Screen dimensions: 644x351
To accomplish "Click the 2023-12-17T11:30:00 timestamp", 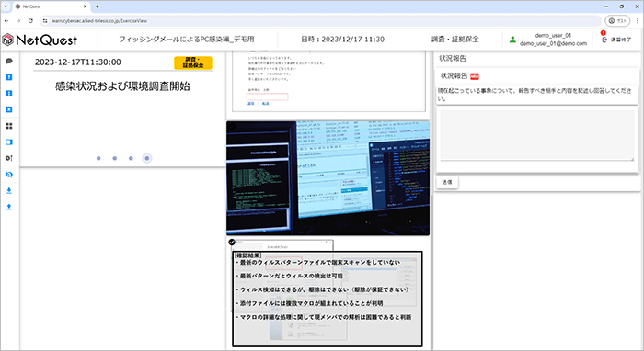I will (77, 62).
